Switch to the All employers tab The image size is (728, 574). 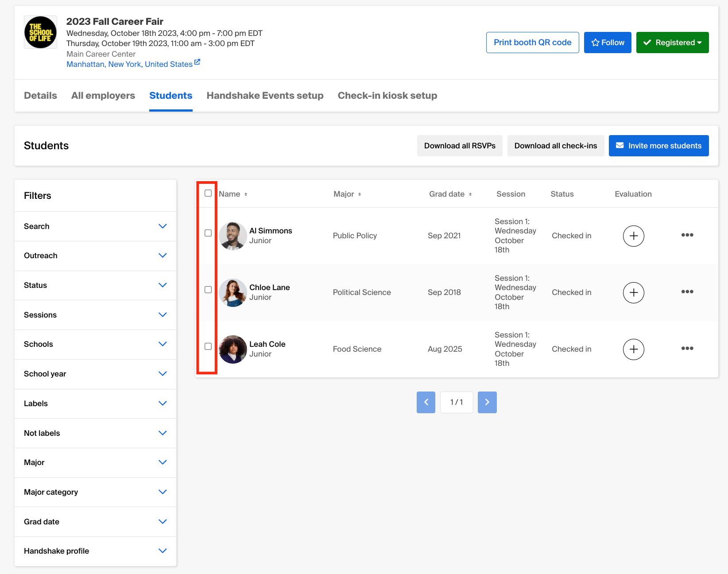(103, 95)
